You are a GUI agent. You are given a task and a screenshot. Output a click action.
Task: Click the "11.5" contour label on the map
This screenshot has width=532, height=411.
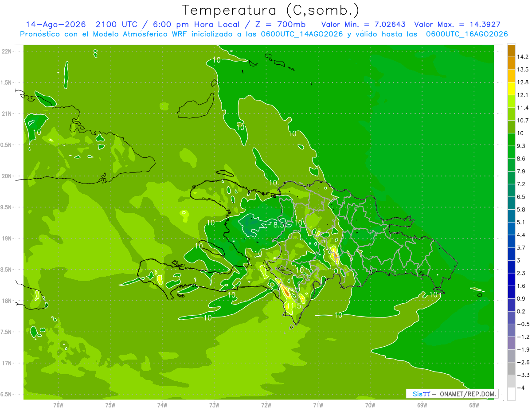click(293, 306)
